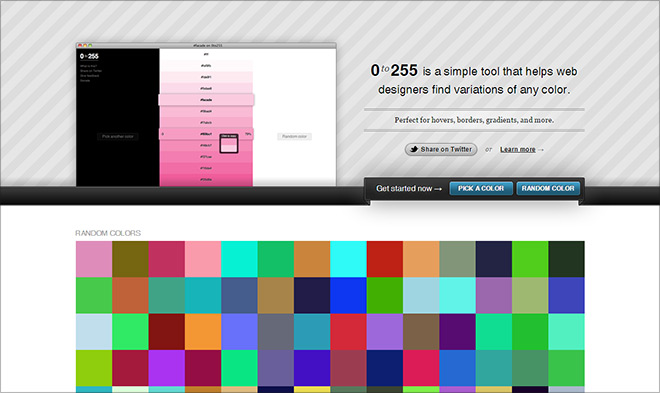
Task: Pick the orange swatch in third row
Action: pos(203,332)
